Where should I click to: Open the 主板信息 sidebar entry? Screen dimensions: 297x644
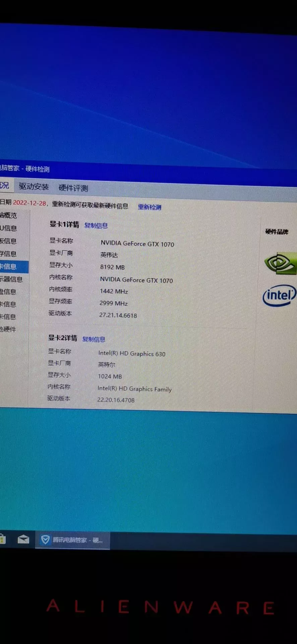click(x=8, y=241)
